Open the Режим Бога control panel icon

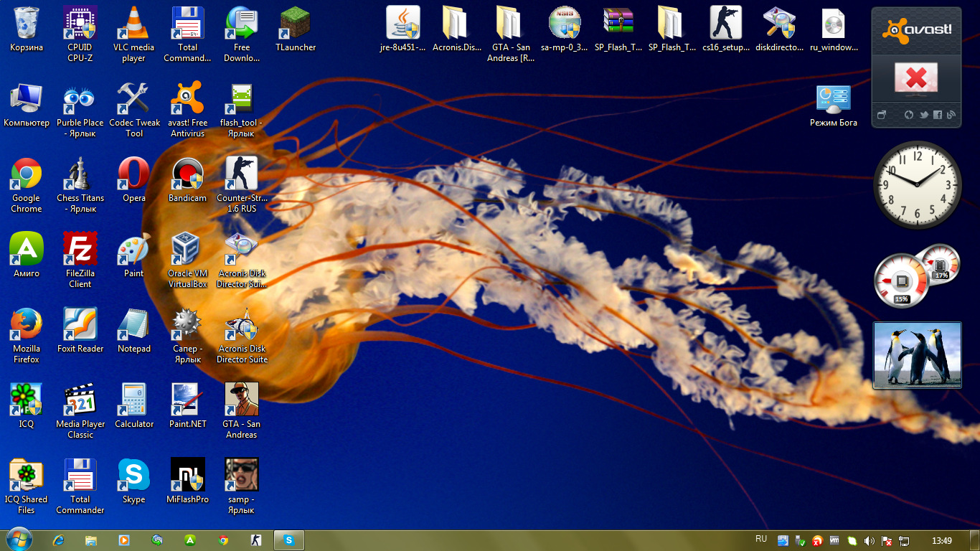833,100
